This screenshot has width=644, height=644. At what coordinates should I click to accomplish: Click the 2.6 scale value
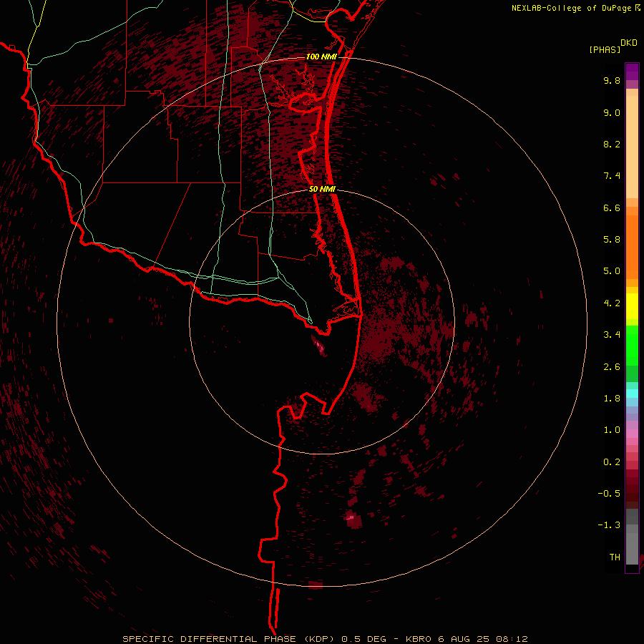tap(612, 367)
